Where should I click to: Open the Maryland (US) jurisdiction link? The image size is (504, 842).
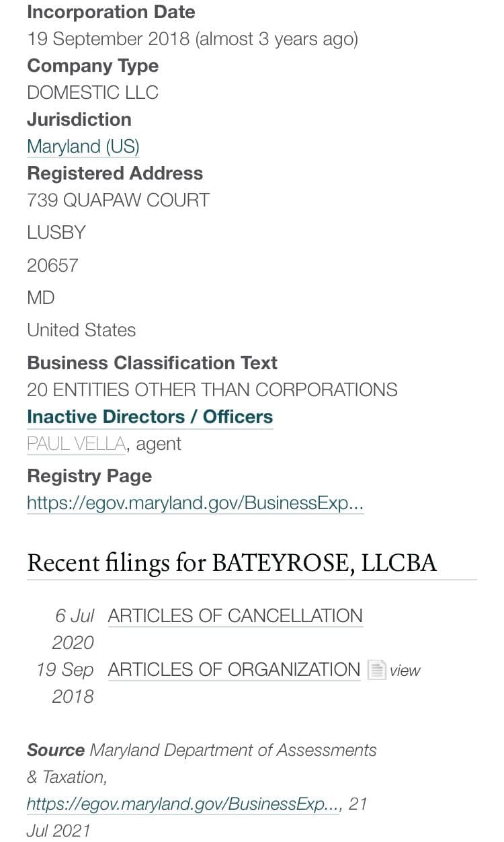coord(83,147)
